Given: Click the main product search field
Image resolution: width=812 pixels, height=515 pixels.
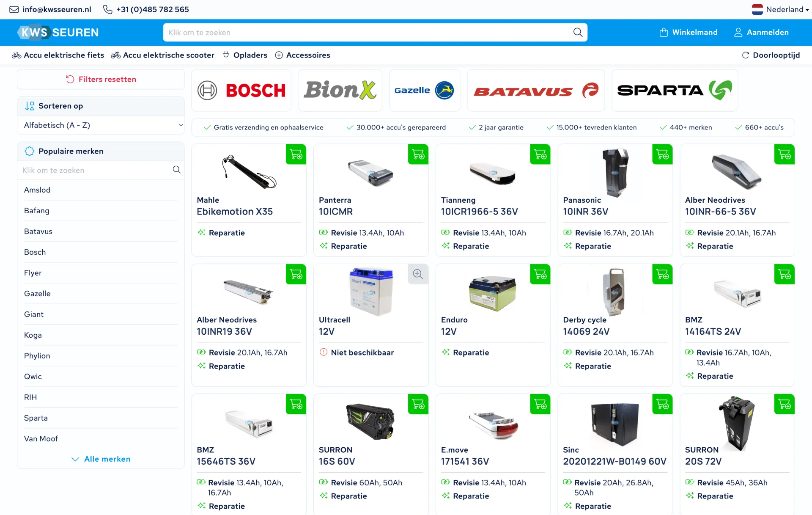Looking at the screenshot, I should pos(375,32).
